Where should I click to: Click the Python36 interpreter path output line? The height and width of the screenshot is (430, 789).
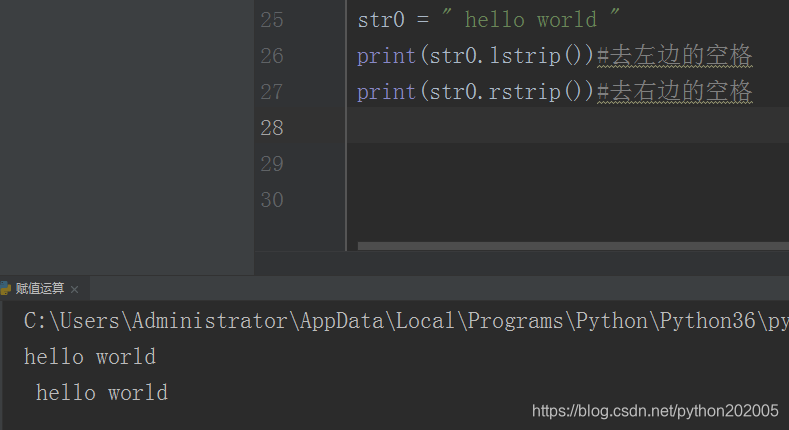(x=406, y=321)
